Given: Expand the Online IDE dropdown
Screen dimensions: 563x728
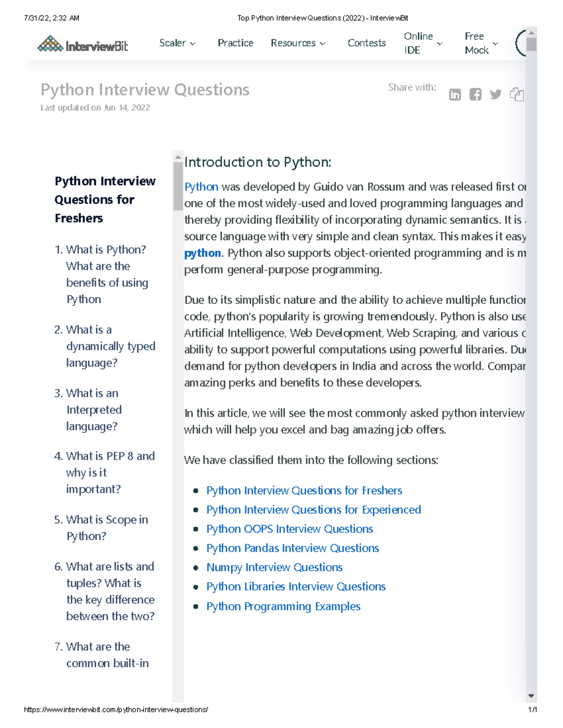Looking at the screenshot, I should 423,43.
